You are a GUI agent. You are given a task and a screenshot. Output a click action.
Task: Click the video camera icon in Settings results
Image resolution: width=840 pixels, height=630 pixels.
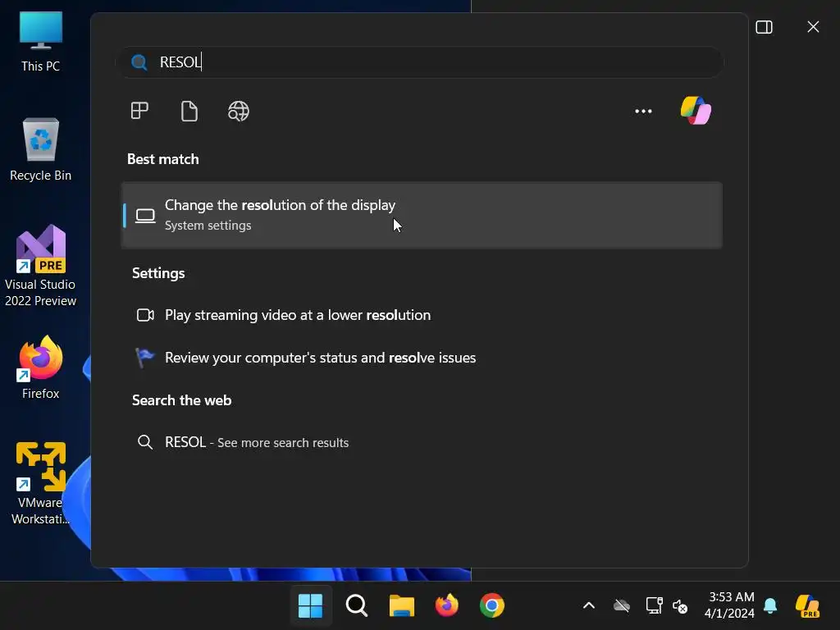point(145,315)
